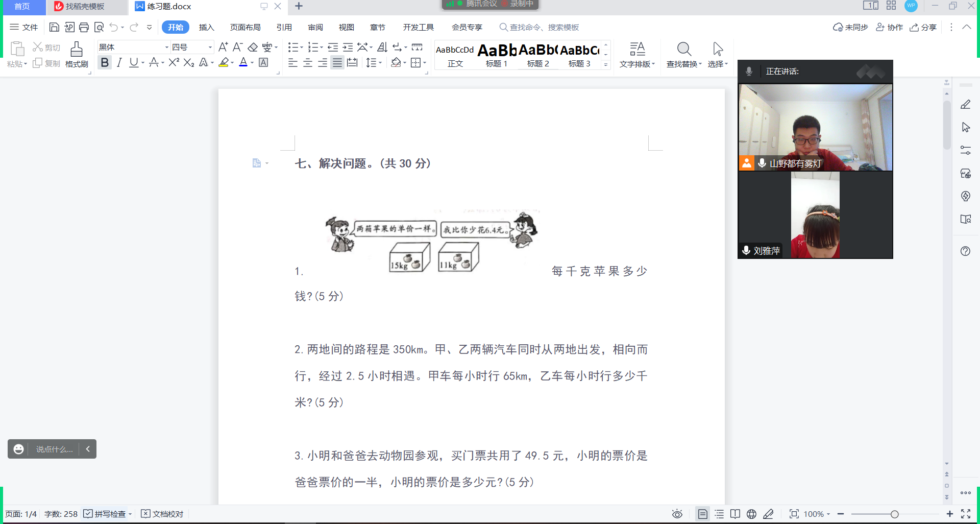Click the 协作 collaborate button
Screen dimensions: 980x524
(x=889, y=27)
